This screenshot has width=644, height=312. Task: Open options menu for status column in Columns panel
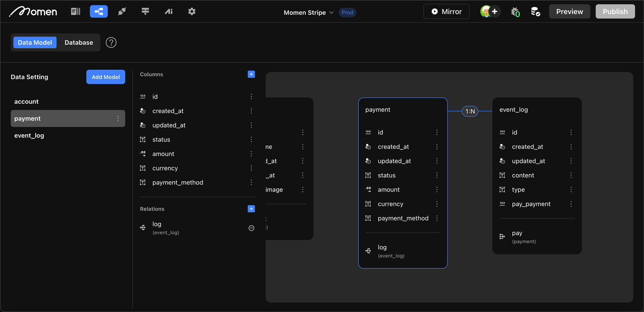[x=252, y=139]
